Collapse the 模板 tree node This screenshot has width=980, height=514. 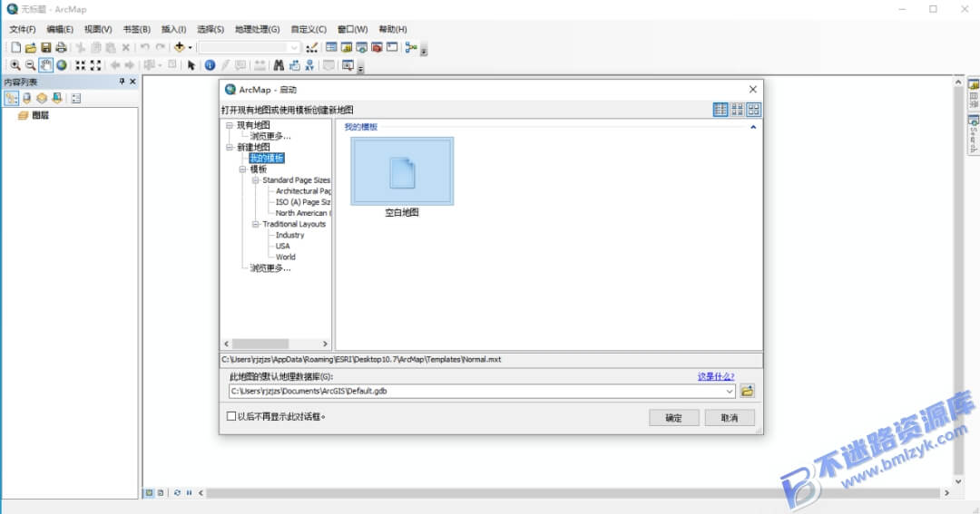(x=242, y=170)
